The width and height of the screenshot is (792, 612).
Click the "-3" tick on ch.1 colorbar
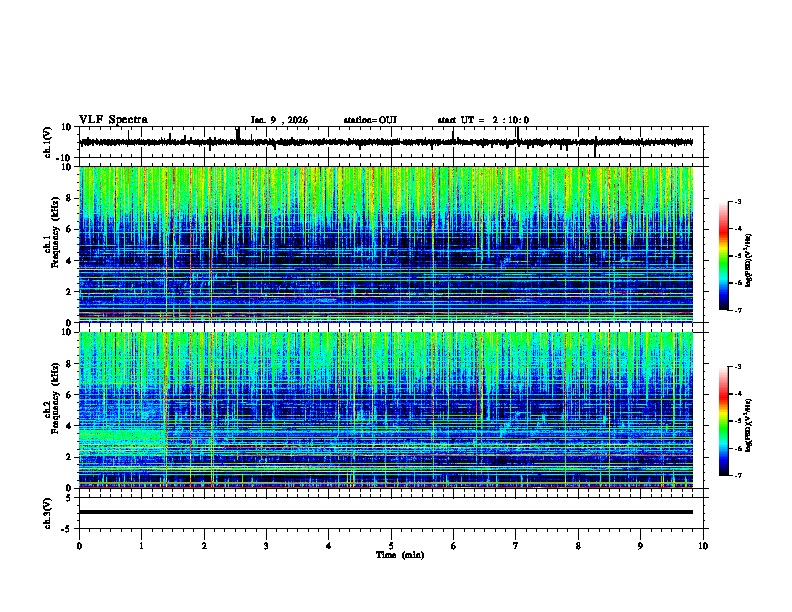pos(737,202)
